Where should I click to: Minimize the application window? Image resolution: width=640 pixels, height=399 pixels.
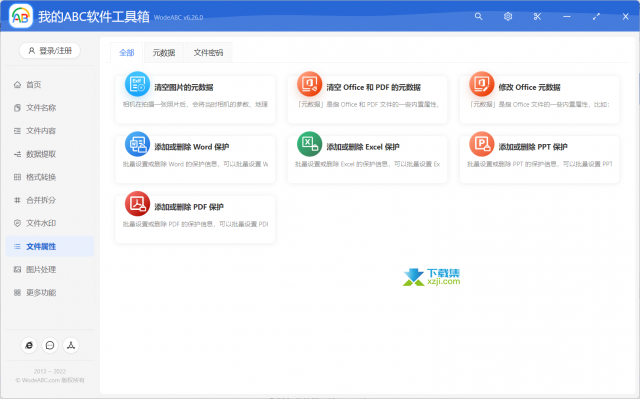(x=567, y=16)
